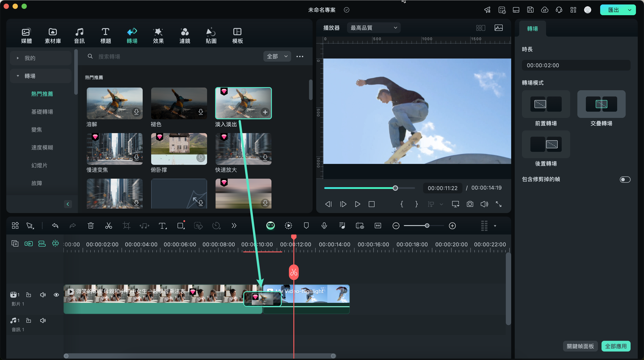
Task: Open the 匯出 export dropdown arrow
Action: coord(630,10)
